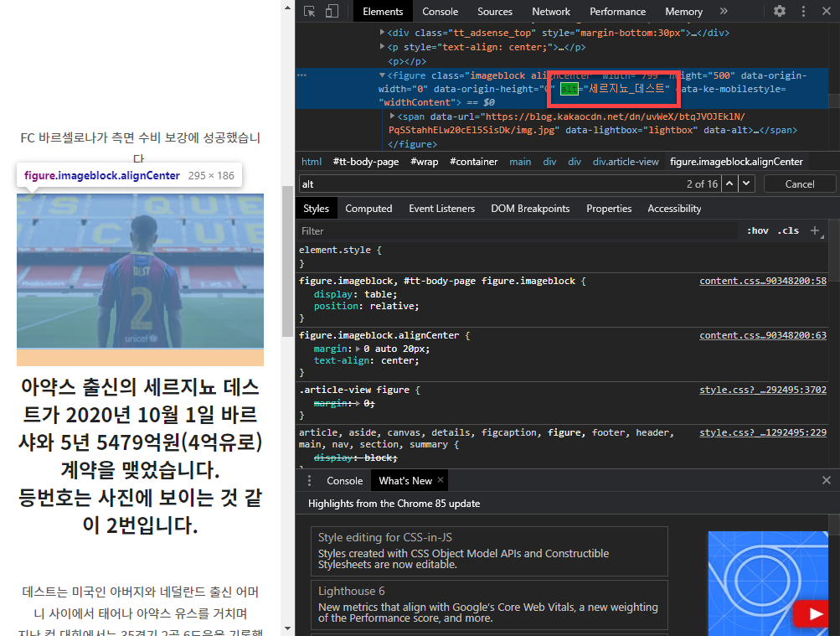Open the Lighthouse 6 highlight card

coord(489,605)
